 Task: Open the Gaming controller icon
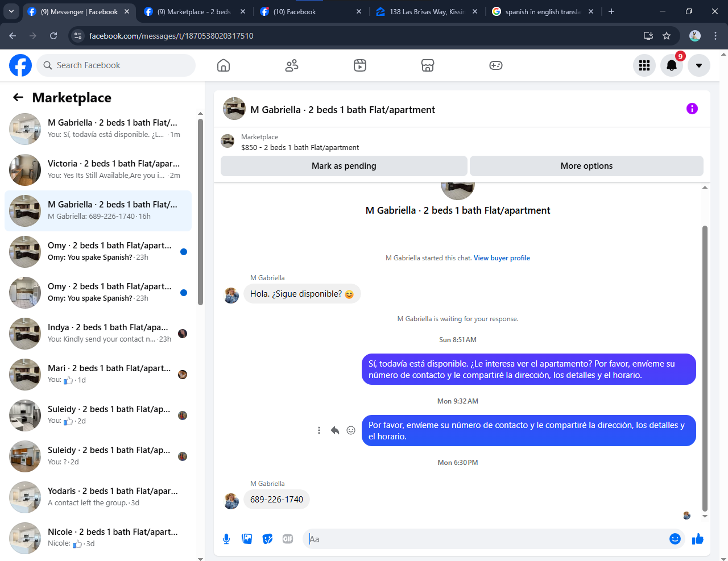pos(496,65)
